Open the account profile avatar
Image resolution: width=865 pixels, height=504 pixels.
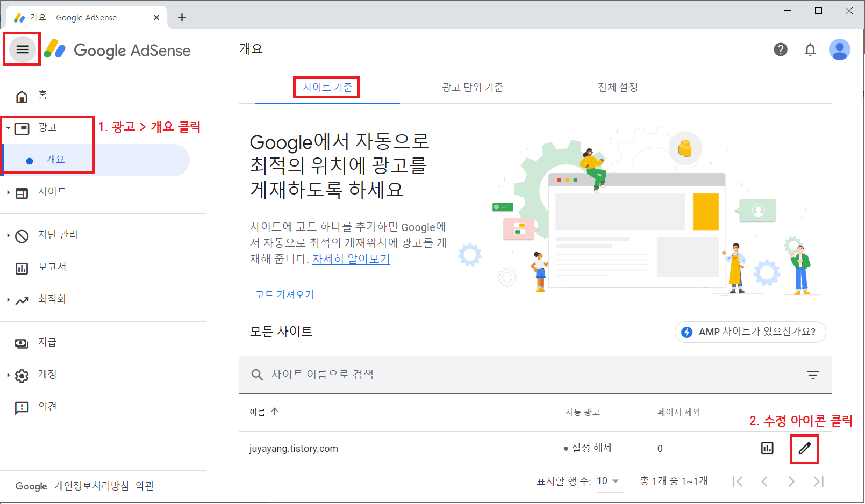point(839,49)
